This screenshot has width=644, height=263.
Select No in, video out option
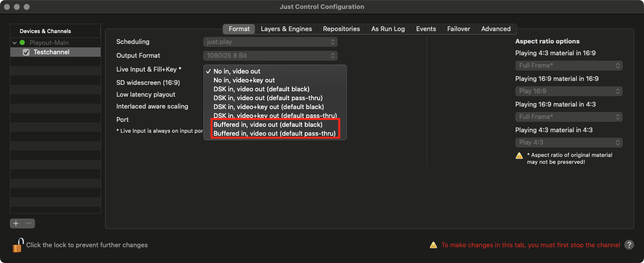(275, 72)
